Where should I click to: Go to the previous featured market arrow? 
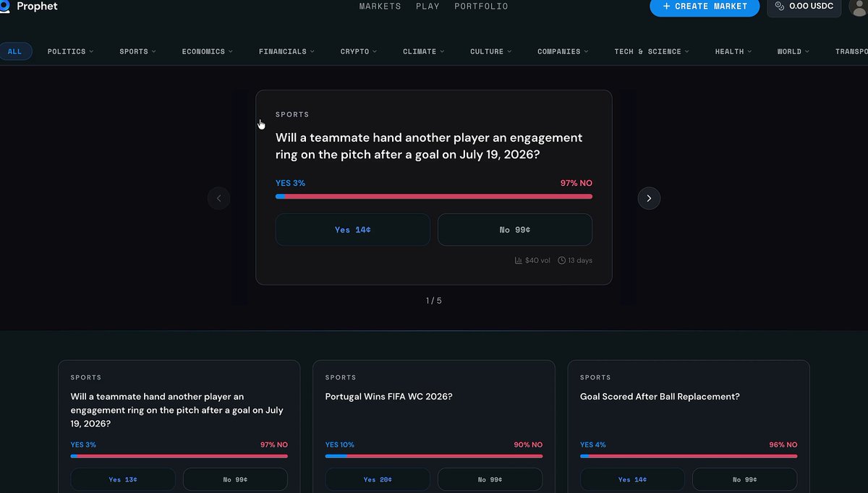point(219,198)
